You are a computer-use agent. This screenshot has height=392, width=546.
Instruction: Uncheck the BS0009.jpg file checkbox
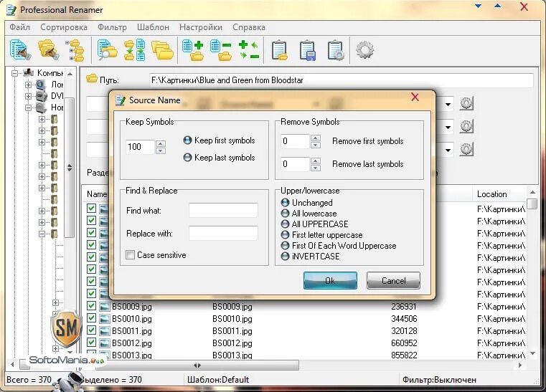tap(91, 306)
